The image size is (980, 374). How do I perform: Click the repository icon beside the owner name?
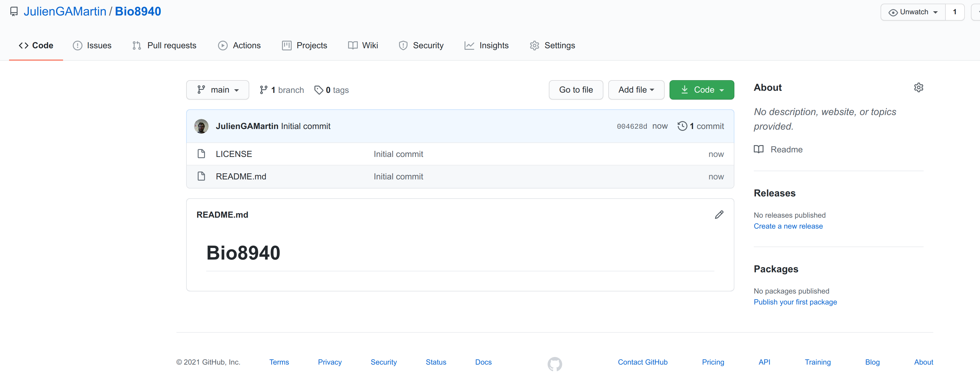[14, 12]
